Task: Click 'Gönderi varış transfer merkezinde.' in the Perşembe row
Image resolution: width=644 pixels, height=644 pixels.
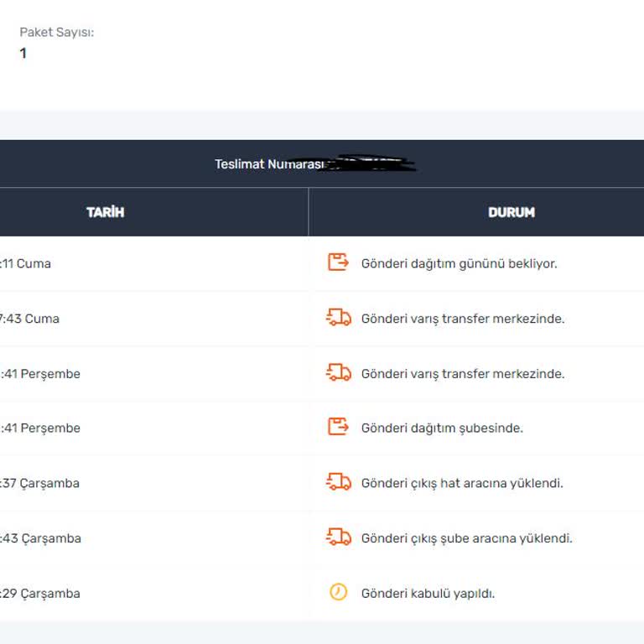Action: point(463,374)
